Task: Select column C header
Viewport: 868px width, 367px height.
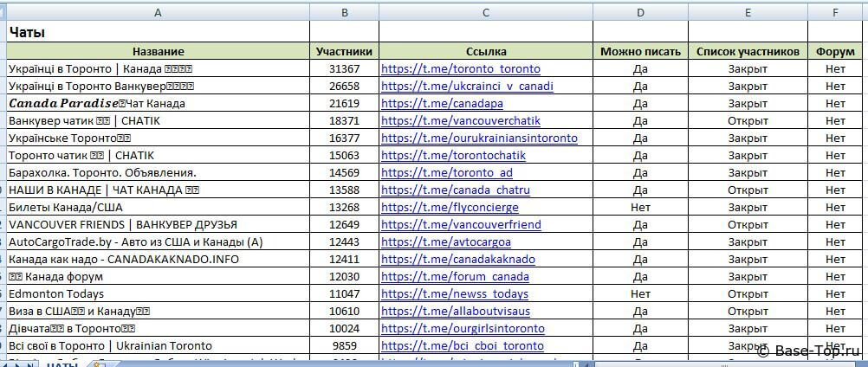Action: (485, 11)
